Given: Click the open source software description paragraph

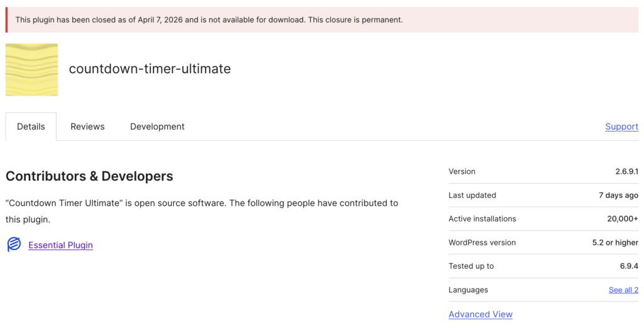Looking at the screenshot, I should (202, 212).
